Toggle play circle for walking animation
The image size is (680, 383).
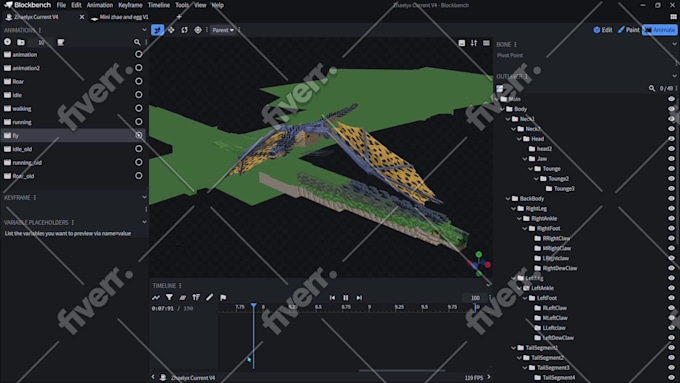pos(138,108)
